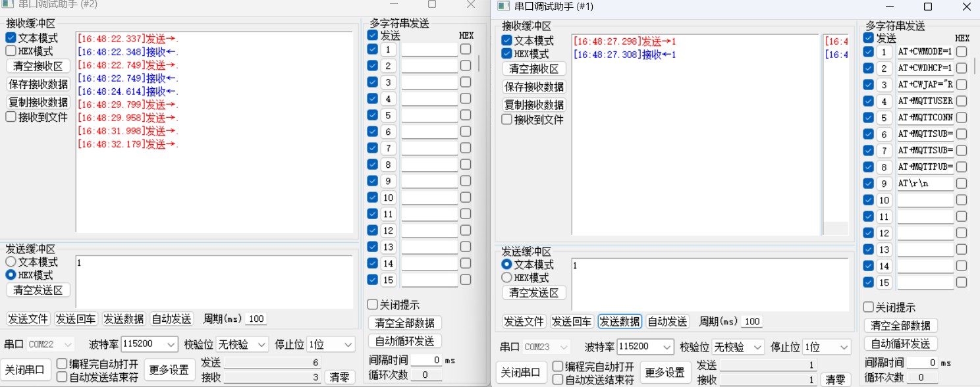Click 清零 to reset the counters
The image size is (980, 387).
(x=340, y=376)
